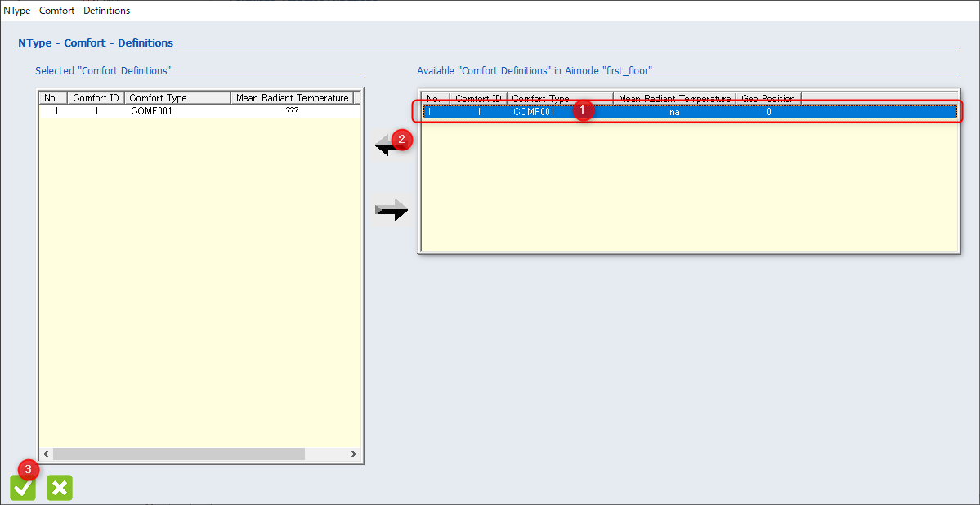Screen dimensions: 980x505
Task: Select COMF001 row in Available Comfort Definitions
Action: point(690,112)
